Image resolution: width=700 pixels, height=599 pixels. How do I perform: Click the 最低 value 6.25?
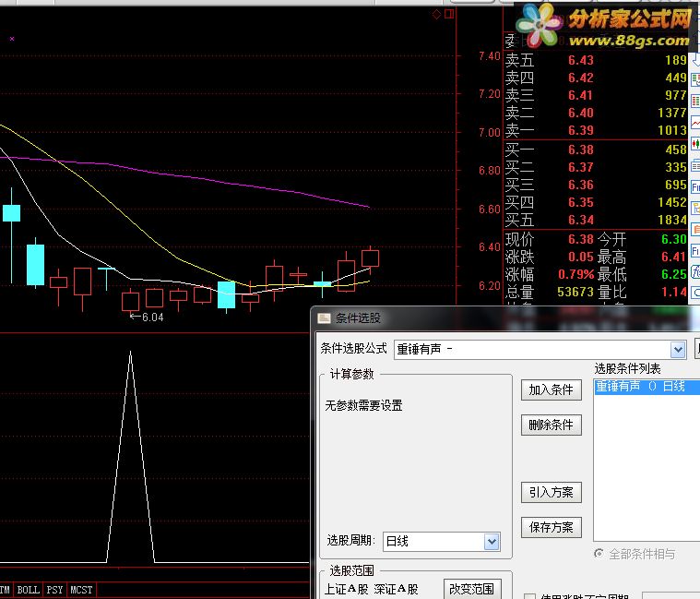click(674, 274)
